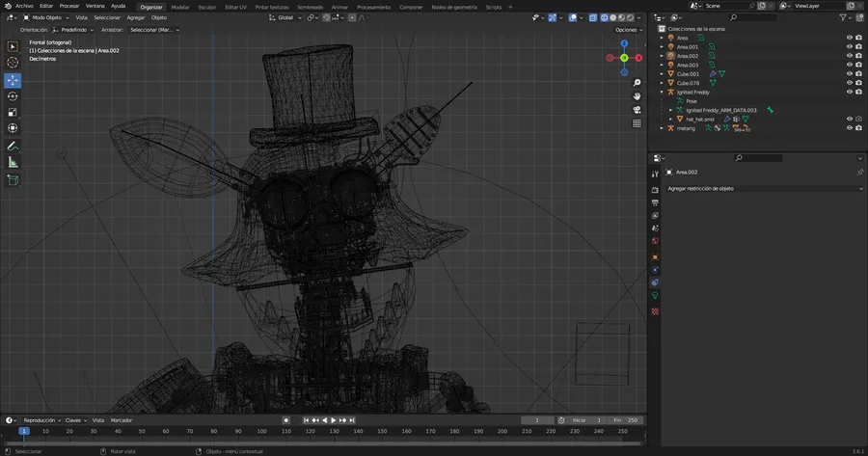Screen dimensions: 868x456
Task: Click the outliner search field
Action: click(x=751, y=17)
